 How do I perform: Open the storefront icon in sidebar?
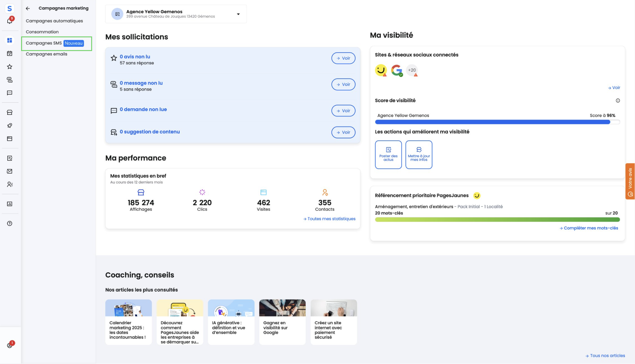(x=9, y=113)
